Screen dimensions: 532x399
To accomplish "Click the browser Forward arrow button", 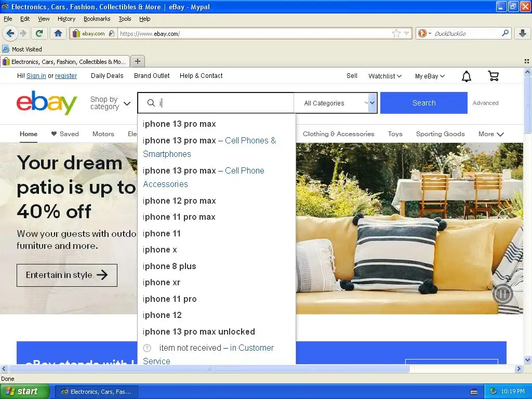I will 23,33.
